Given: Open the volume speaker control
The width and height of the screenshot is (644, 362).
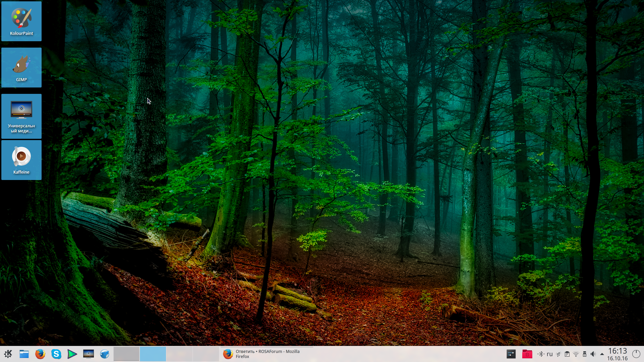Looking at the screenshot, I should point(593,354).
